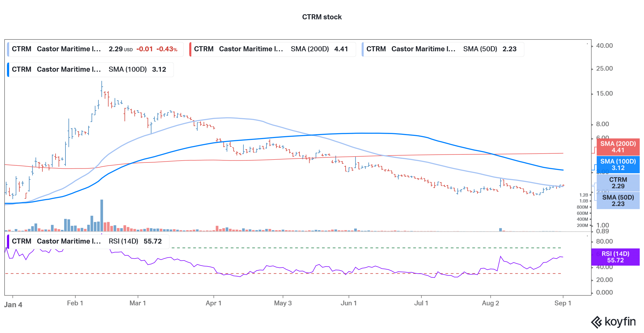Click the SMA (50D) 2.23 axis tag

(x=618, y=201)
